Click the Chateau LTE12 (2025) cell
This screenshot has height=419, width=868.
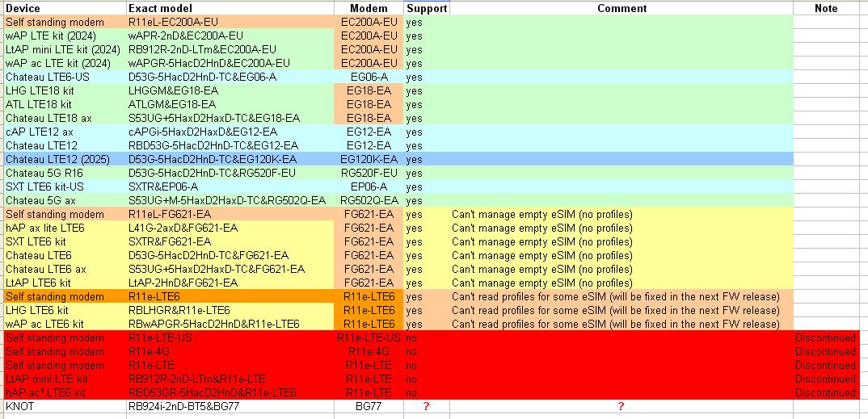(x=63, y=159)
